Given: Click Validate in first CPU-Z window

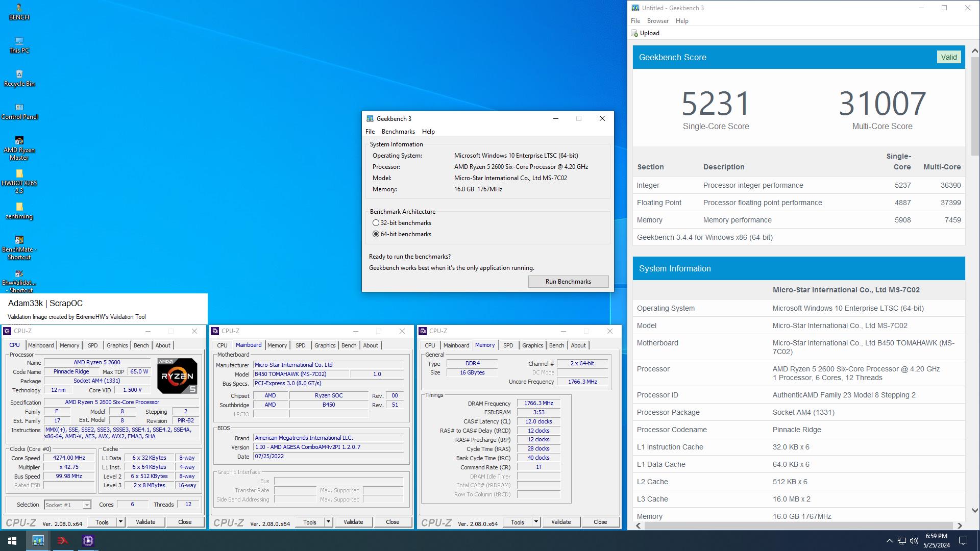Looking at the screenshot, I should pyautogui.click(x=145, y=522).
